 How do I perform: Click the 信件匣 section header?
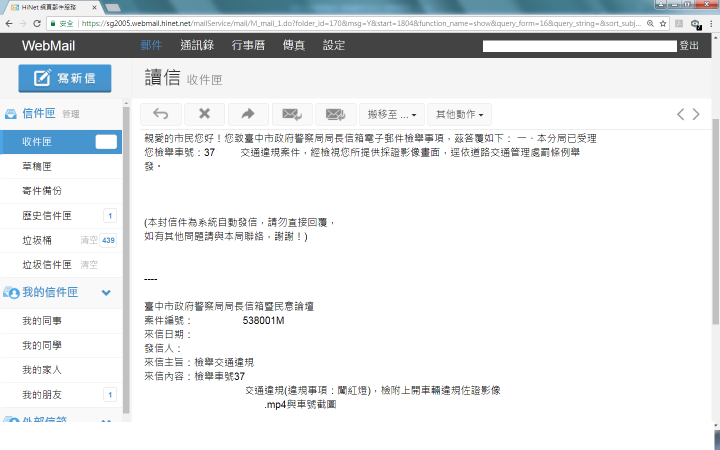(39, 113)
